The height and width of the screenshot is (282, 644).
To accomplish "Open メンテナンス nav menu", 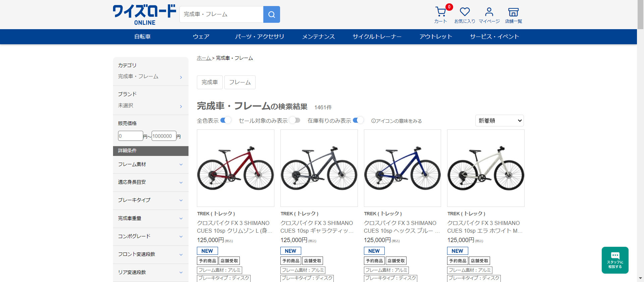I will tap(318, 37).
